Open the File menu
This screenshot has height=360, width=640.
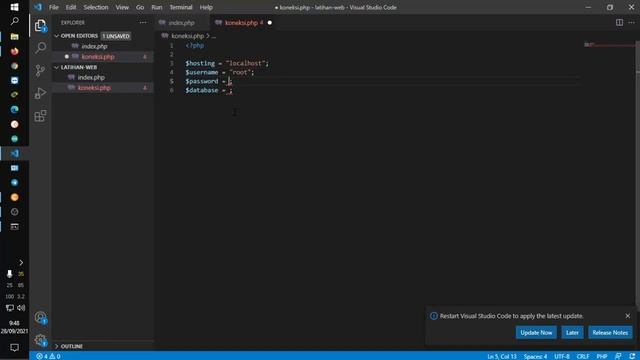click(53, 7)
